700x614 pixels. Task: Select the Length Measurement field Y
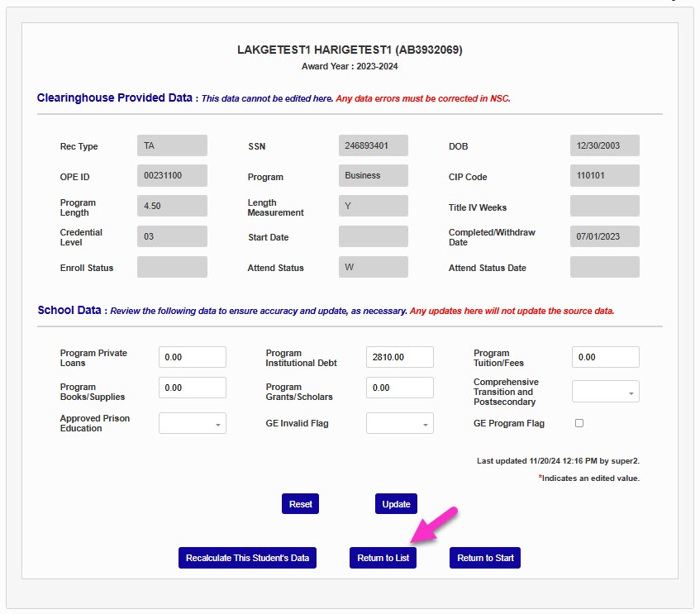[x=374, y=206]
